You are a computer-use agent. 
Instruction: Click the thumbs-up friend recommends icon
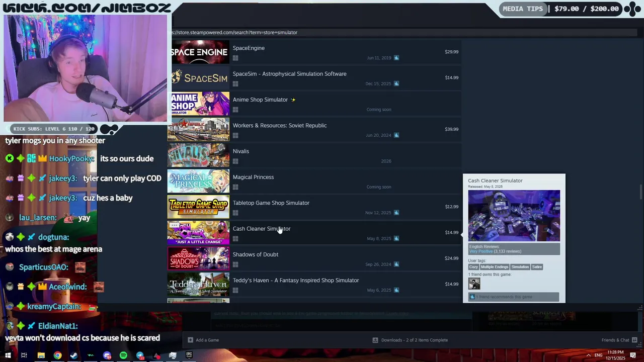pyautogui.click(x=472, y=297)
